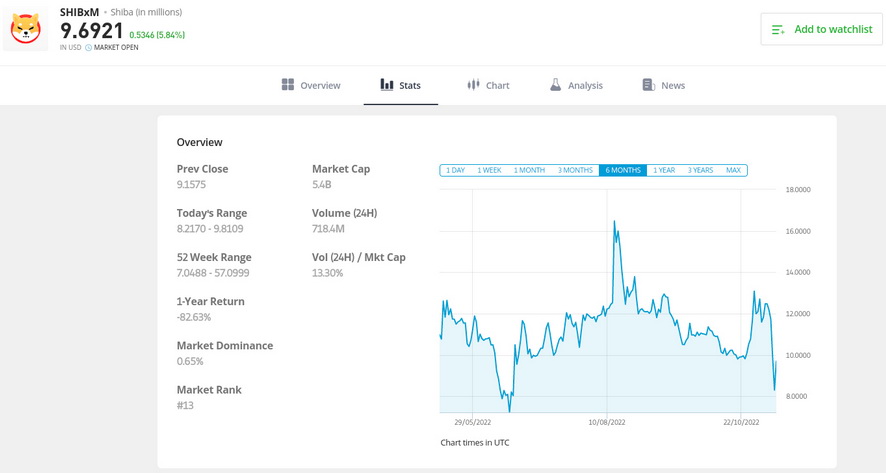
Task: Select the 1 DAY chart range
Action: point(456,170)
